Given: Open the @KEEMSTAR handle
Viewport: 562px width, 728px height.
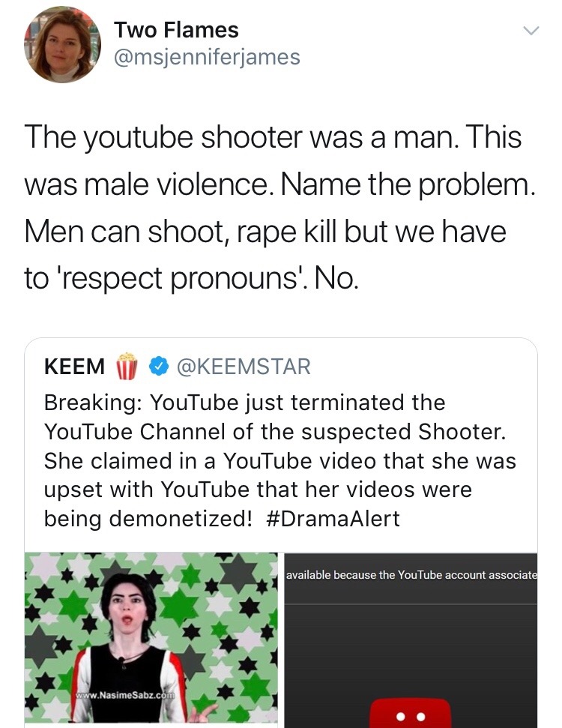Looking at the screenshot, I should [x=243, y=367].
